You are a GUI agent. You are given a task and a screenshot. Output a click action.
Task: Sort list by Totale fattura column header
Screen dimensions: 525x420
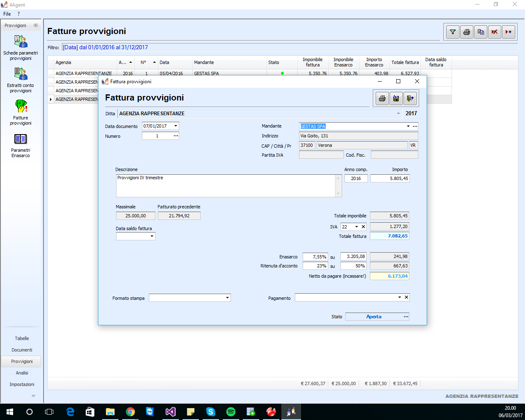(405, 62)
